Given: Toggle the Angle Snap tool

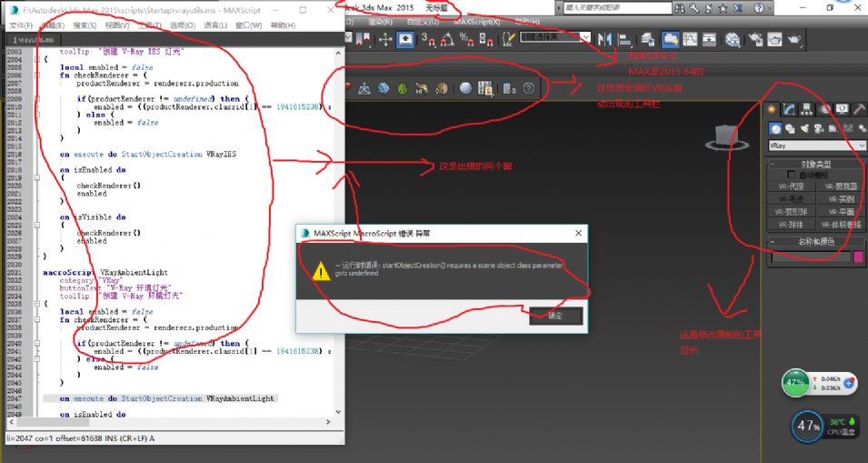Looking at the screenshot, I should [x=447, y=39].
